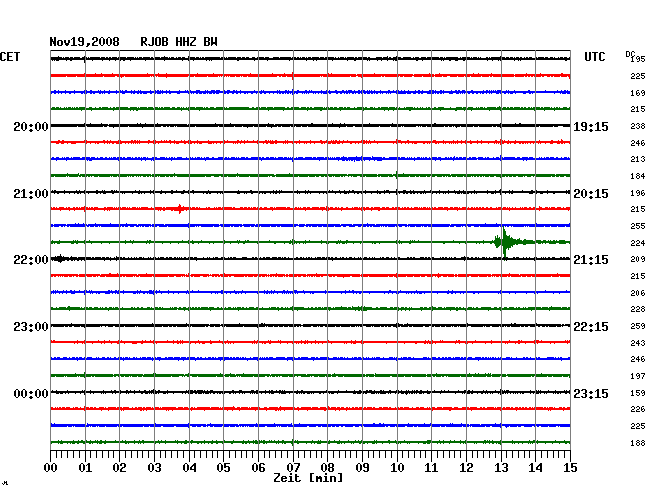Click the date label Nov19,2008
650x494 pixels.
[x=85, y=42]
